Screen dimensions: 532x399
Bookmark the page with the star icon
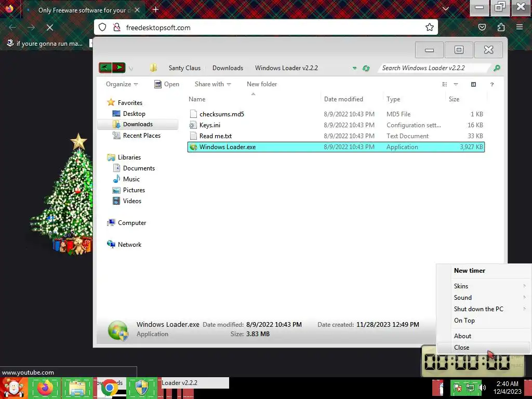(430, 27)
